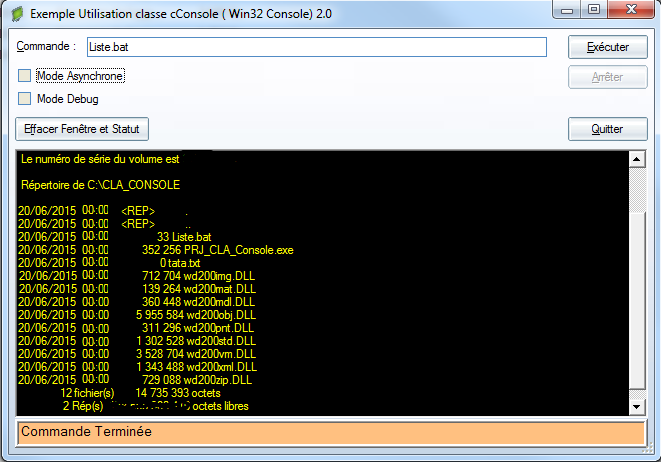661x462 pixels.
Task: Click the PRJ_CLA_Console.exe row
Action: (x=156, y=250)
